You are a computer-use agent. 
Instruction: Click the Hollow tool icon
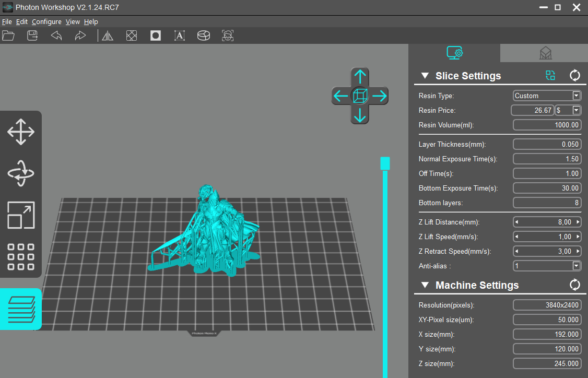coord(132,36)
